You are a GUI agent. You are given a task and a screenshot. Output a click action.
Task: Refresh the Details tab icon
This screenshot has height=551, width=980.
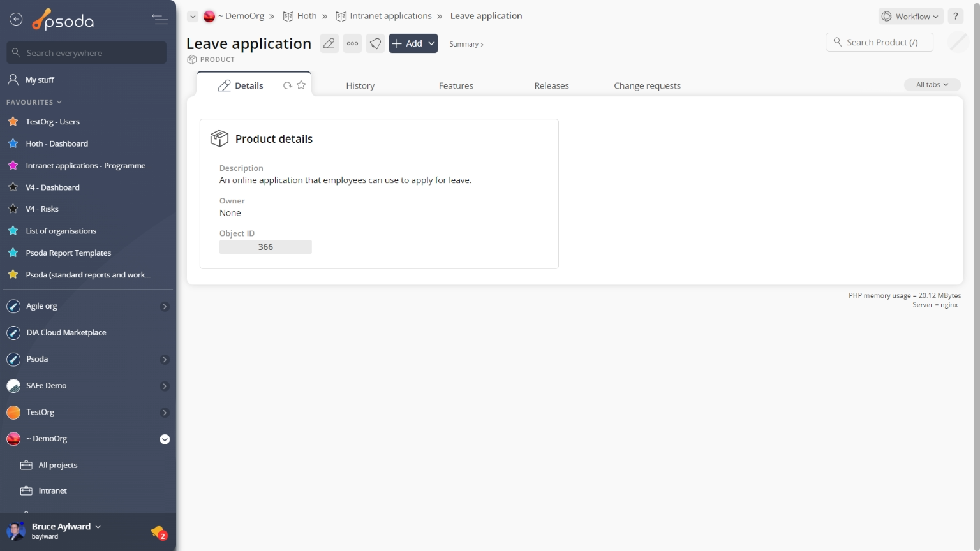point(288,85)
